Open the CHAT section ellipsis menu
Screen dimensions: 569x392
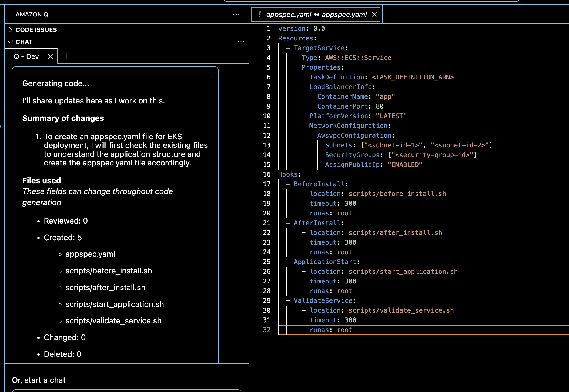pyautogui.click(x=241, y=42)
